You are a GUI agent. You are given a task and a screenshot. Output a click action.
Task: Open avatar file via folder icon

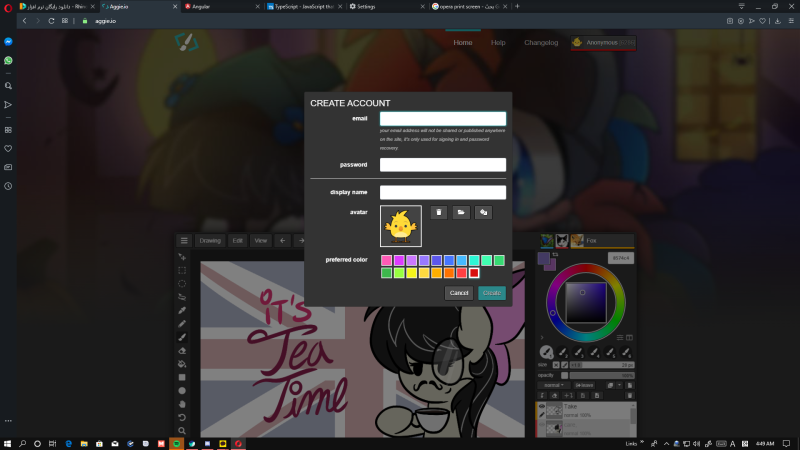461,212
